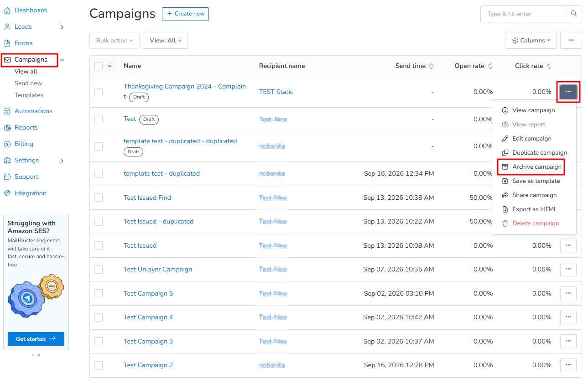Click the Billing dollar icon
The width and height of the screenshot is (588, 380).
tap(7, 144)
